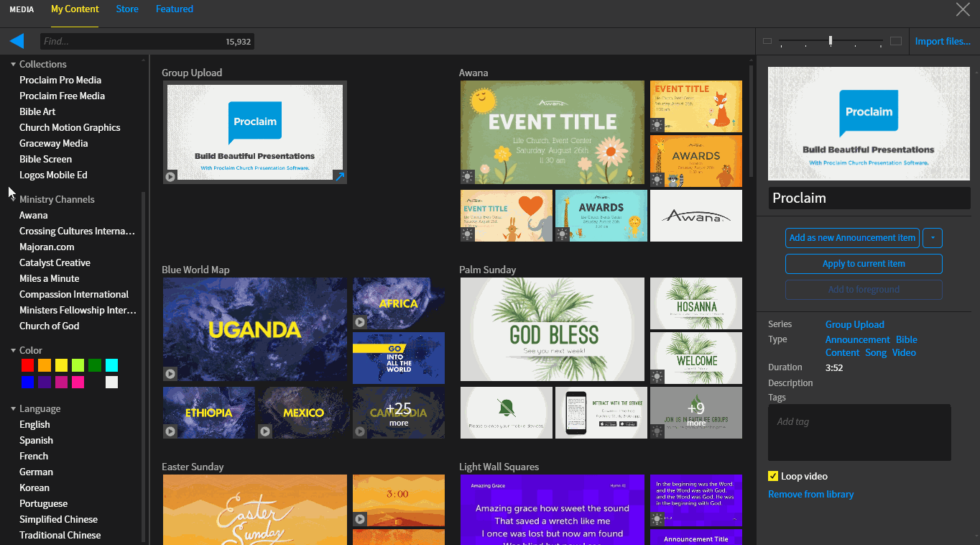Filter by blue color swatch
This screenshot has height=545, width=980.
click(27, 383)
